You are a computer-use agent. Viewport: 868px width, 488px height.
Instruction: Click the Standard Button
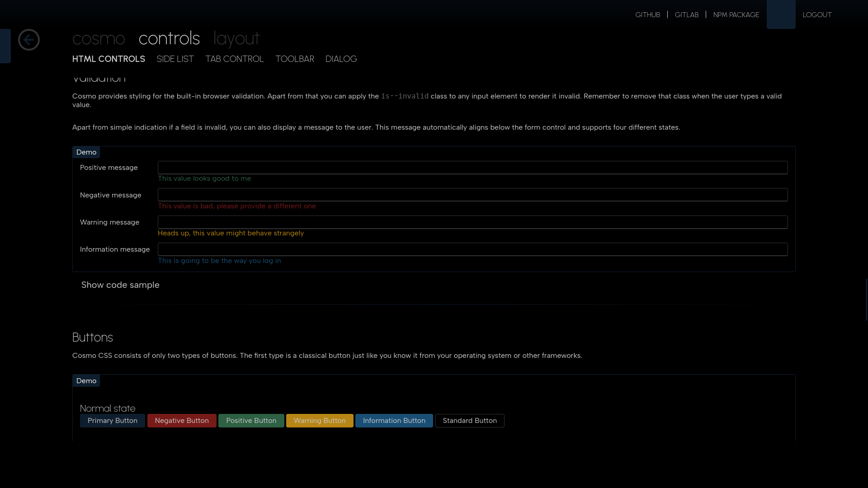470,421
